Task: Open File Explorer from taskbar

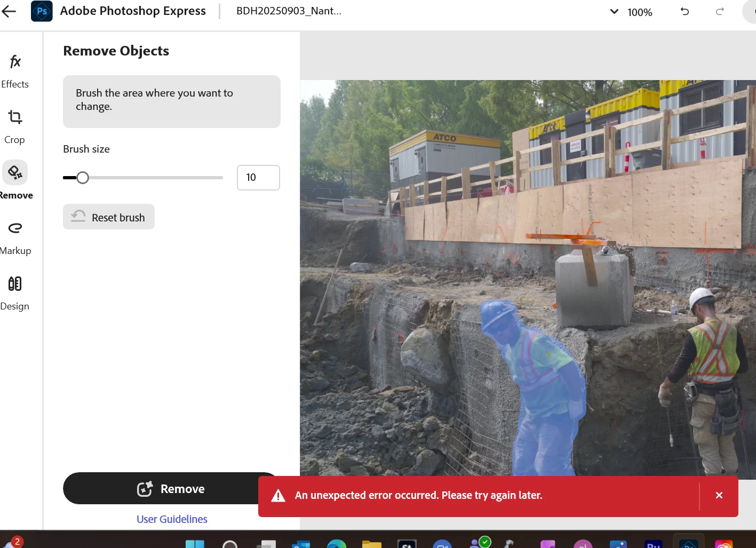Action: click(372, 544)
